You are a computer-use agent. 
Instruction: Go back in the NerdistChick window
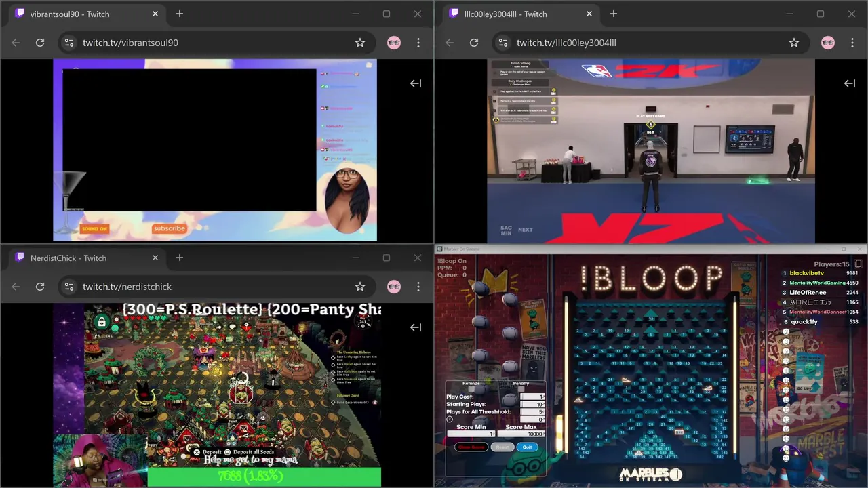pos(16,287)
